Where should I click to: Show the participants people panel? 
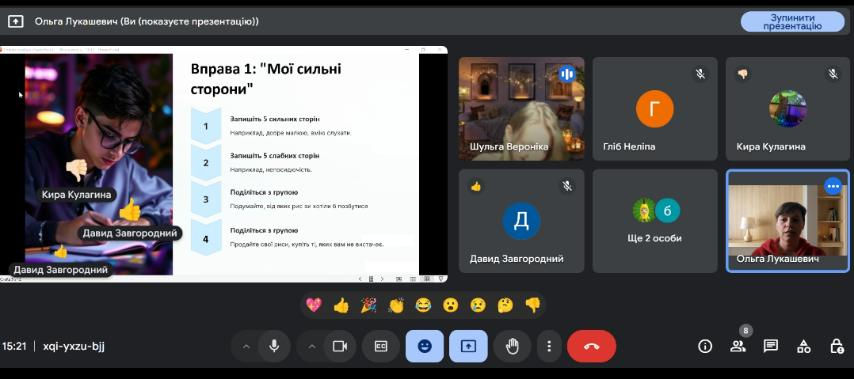point(737,346)
